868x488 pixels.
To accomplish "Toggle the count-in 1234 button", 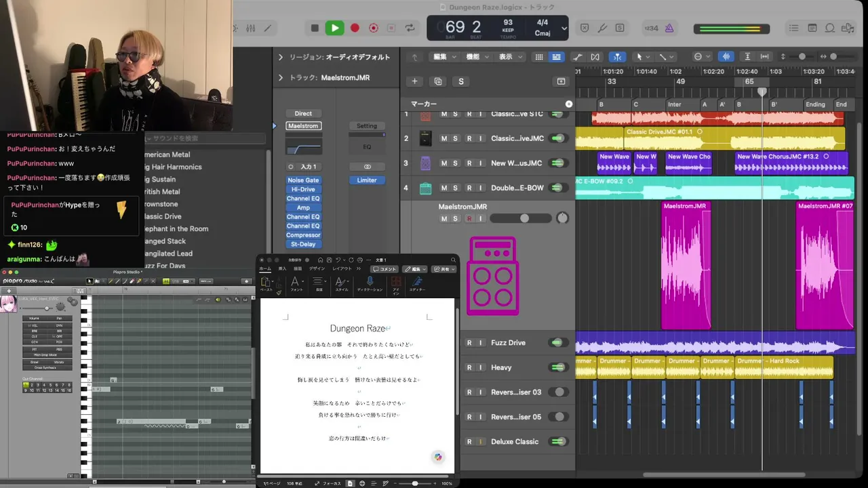I will click(x=651, y=28).
